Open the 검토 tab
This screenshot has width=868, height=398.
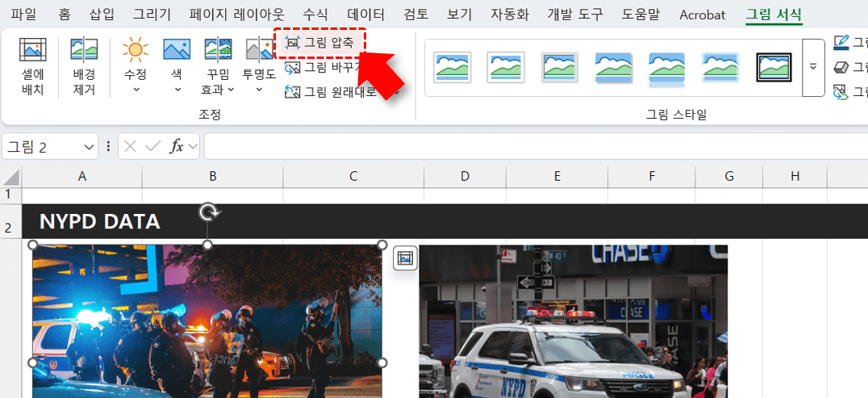(415, 14)
